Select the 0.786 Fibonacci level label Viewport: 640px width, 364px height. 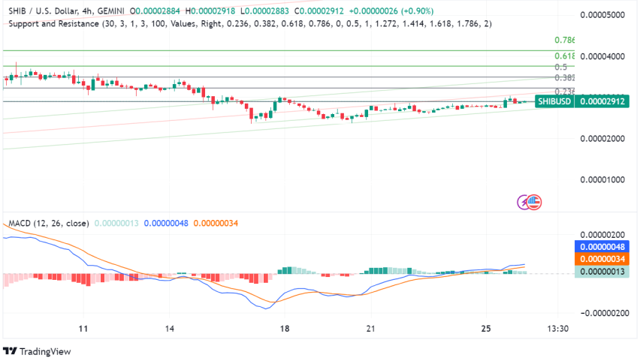tap(564, 40)
